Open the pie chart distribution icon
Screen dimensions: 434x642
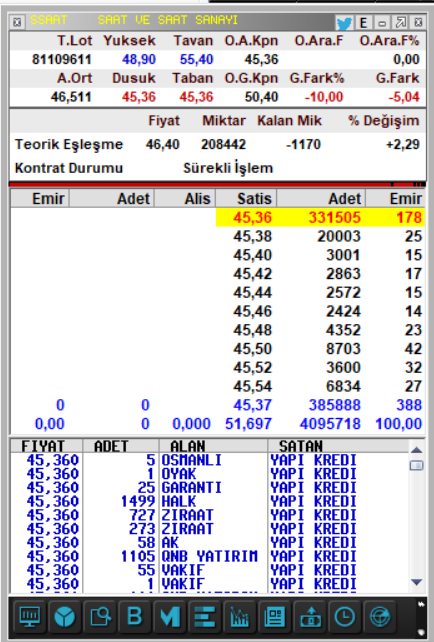65,617
